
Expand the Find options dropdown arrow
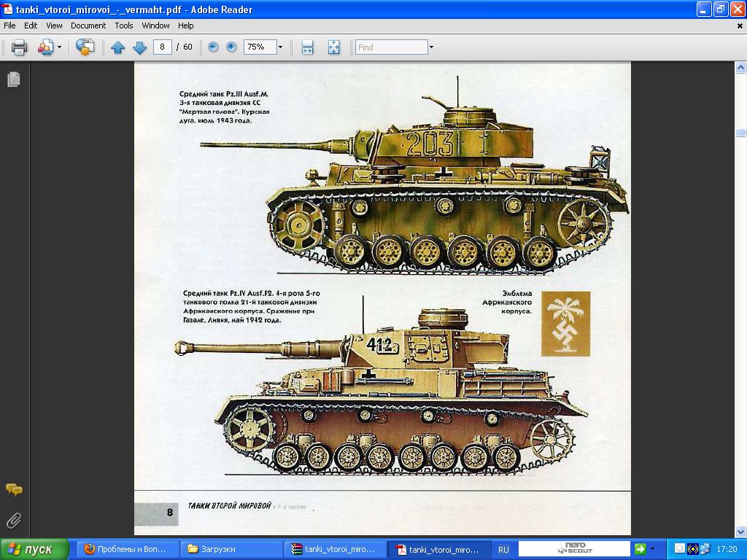[x=431, y=47]
